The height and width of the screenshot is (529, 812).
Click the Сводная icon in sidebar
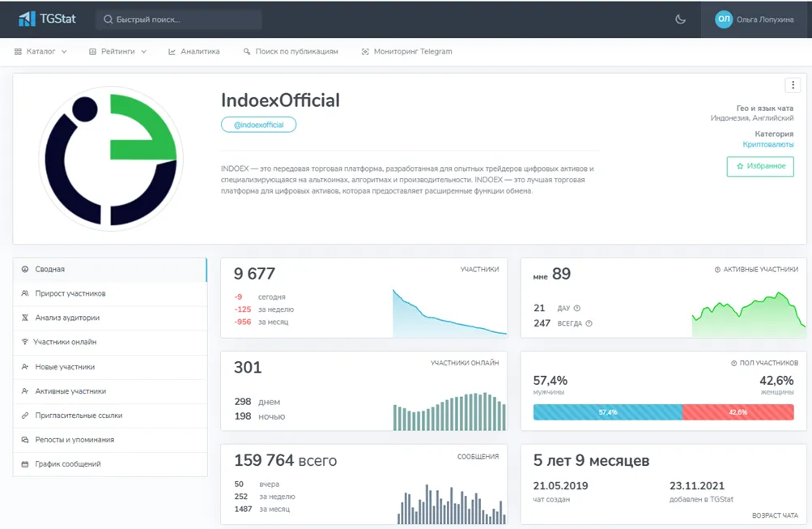tap(25, 270)
